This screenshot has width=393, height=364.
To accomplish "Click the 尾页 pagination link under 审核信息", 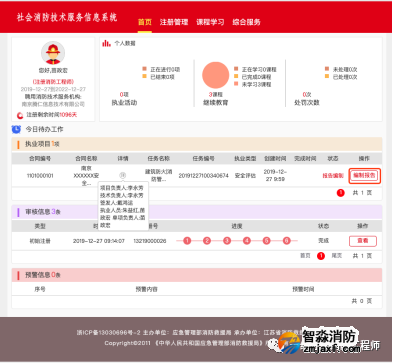I will pos(337,256).
